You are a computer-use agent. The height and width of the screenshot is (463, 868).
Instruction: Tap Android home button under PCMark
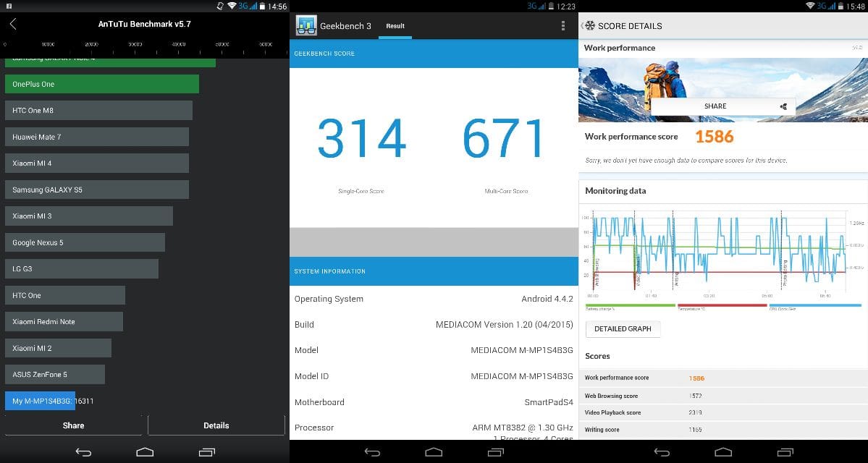click(x=723, y=452)
